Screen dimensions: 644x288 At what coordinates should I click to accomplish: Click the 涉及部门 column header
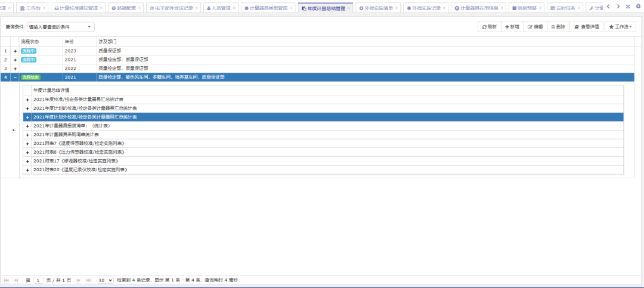coord(365,42)
